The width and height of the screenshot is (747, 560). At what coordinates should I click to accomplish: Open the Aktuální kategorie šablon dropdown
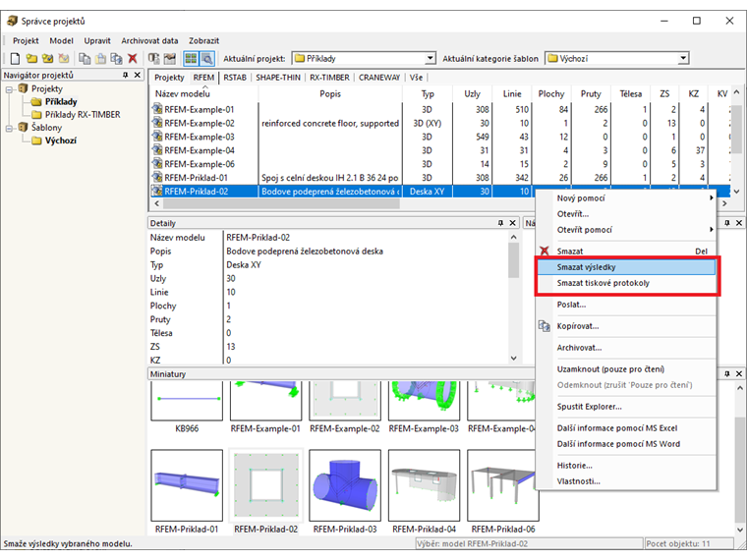pos(683,58)
